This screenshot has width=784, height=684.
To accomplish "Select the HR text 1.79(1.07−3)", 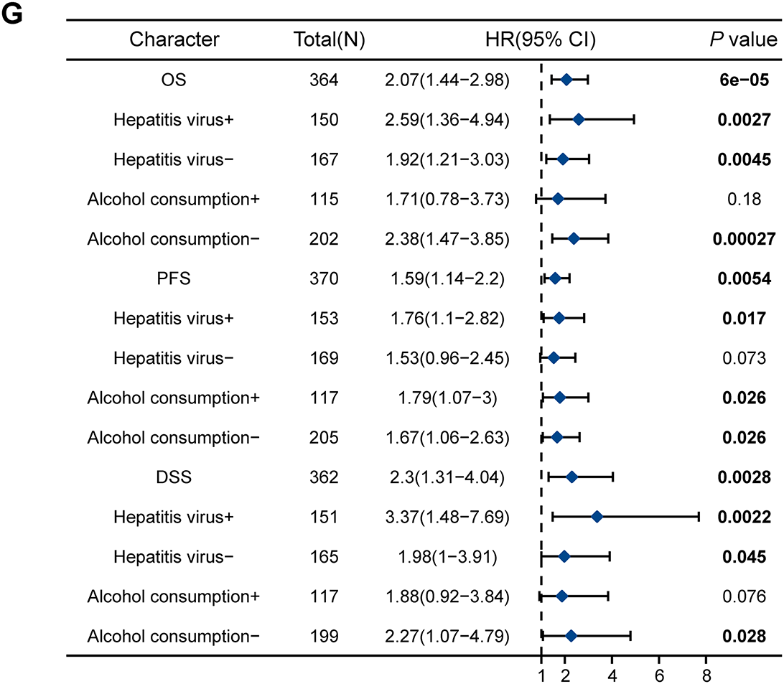I will click(x=447, y=397).
